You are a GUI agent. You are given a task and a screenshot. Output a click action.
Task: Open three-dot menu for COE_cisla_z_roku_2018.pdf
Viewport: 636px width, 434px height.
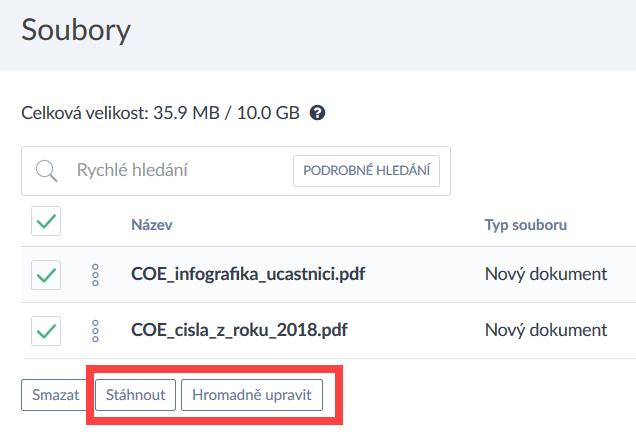(x=96, y=330)
